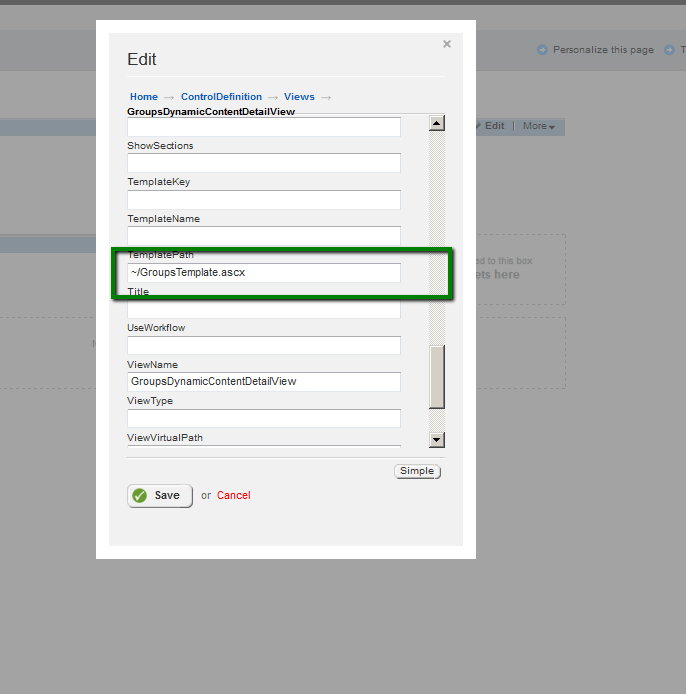Close the Edit dialog with the X

pos(446,44)
